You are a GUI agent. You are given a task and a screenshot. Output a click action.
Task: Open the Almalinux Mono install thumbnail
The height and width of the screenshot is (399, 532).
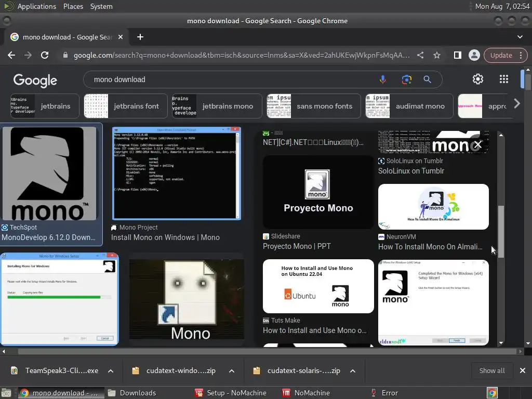(x=433, y=207)
